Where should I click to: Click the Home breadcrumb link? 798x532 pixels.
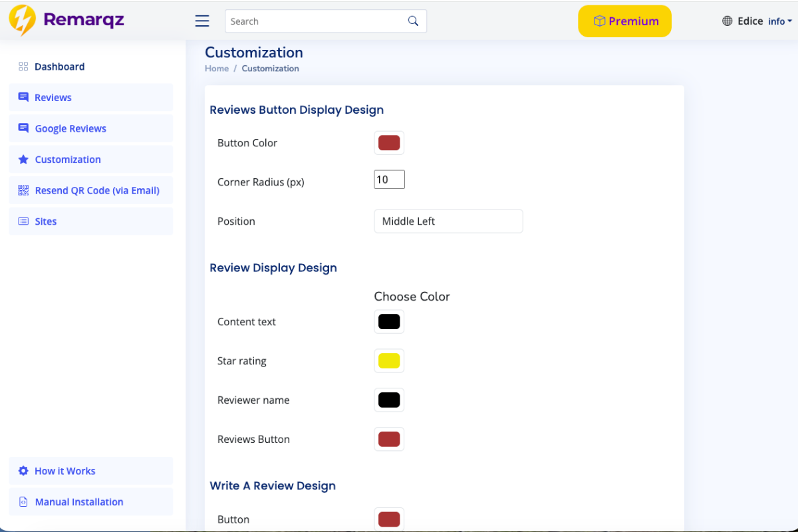pyautogui.click(x=217, y=68)
